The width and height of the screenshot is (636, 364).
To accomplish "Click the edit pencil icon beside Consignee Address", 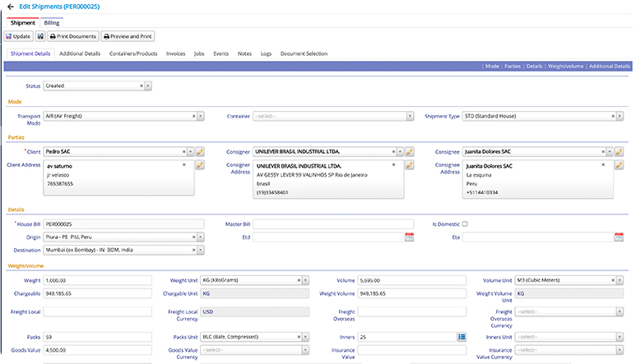I will (x=619, y=165).
